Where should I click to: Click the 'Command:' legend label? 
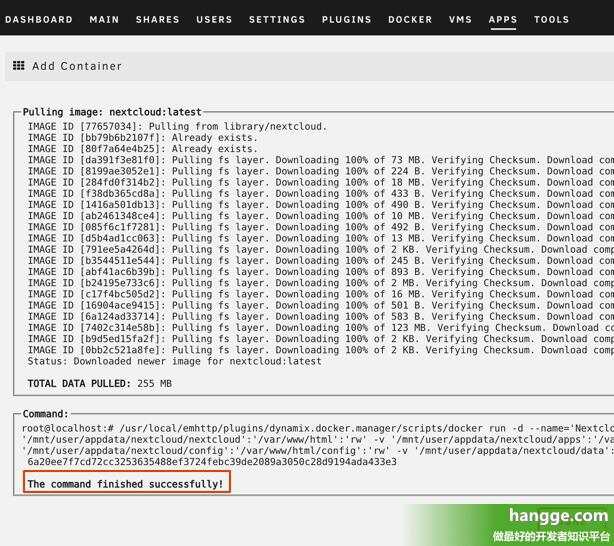point(45,414)
